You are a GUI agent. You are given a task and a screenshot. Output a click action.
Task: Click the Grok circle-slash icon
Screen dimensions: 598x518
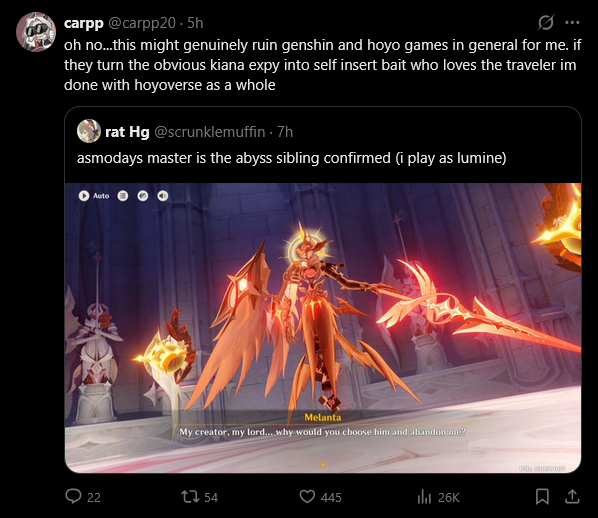(x=545, y=23)
